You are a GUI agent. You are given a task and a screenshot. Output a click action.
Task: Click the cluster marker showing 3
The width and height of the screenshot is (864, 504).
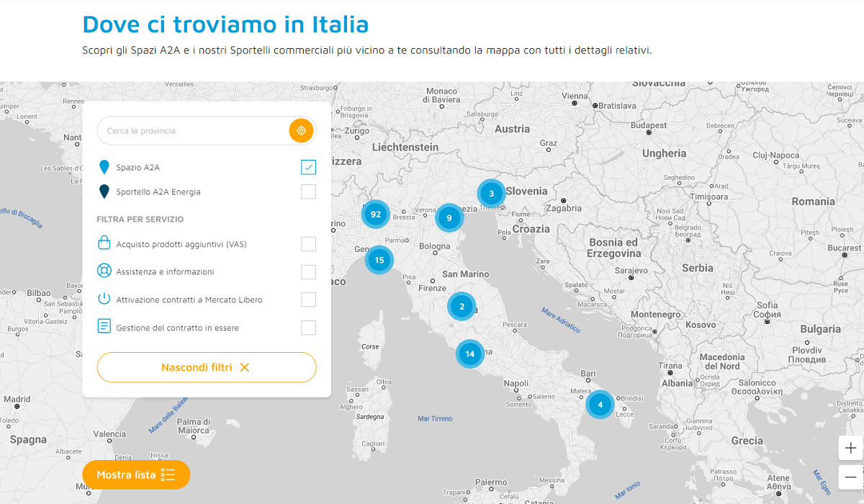click(x=492, y=194)
